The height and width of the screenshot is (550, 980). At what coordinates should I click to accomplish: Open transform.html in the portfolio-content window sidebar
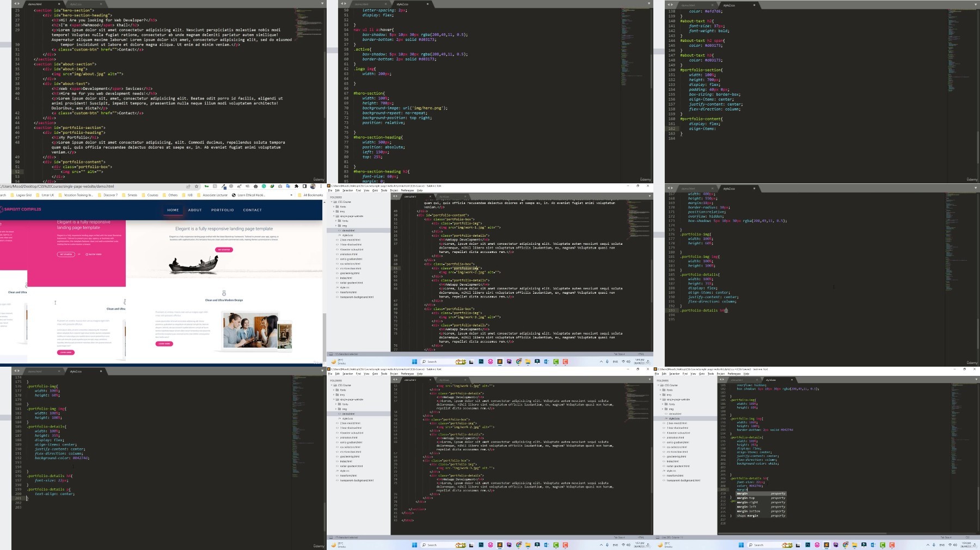[x=348, y=292]
